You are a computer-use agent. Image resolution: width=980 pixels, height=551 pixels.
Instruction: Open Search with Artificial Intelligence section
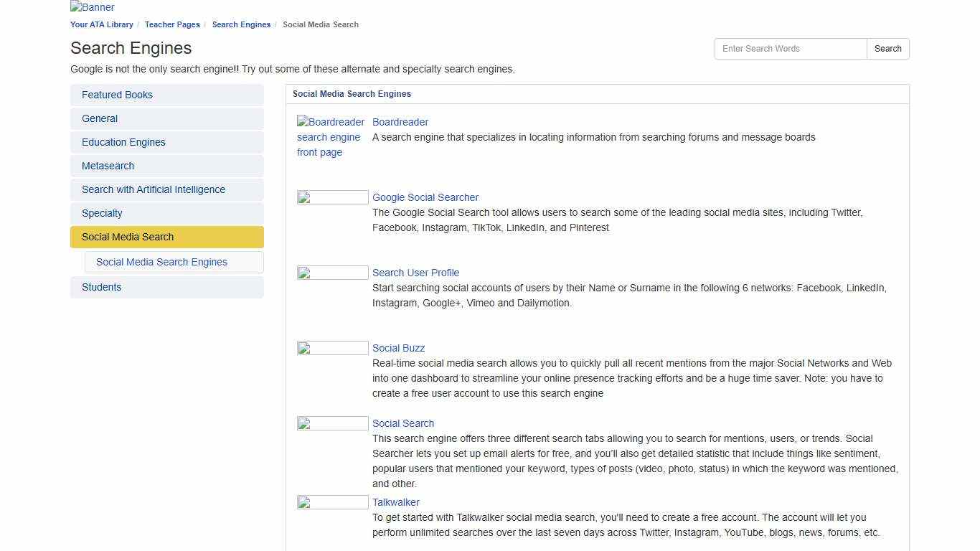154,189
